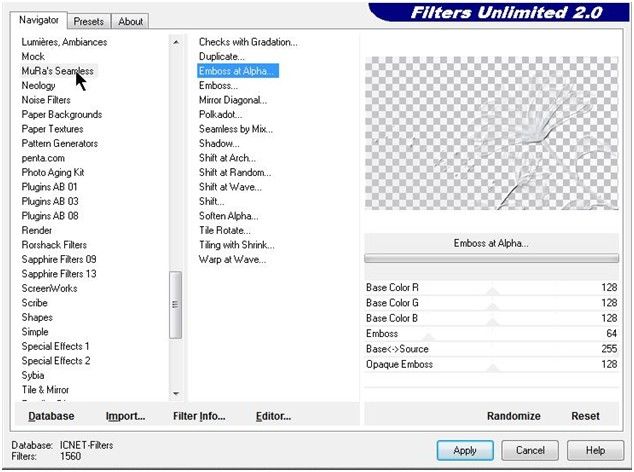Open the Database button
The height and width of the screenshot is (472, 634).
tap(51, 416)
